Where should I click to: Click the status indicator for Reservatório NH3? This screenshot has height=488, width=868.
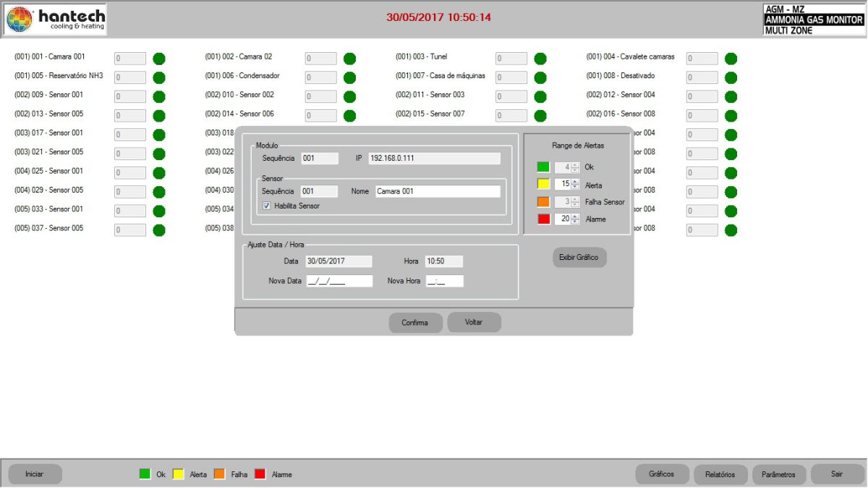coord(159,77)
